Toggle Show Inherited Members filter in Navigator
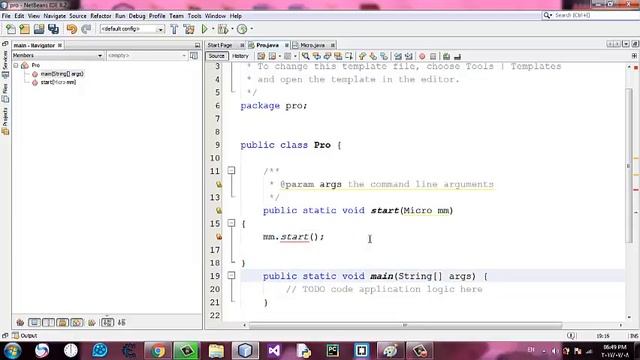Viewport: 640px width, 360px height. tap(20, 322)
